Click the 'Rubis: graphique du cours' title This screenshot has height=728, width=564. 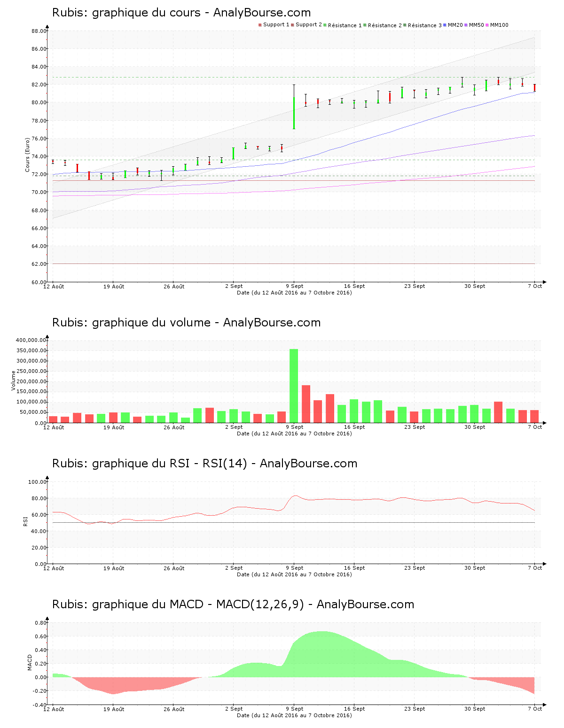[181, 13]
